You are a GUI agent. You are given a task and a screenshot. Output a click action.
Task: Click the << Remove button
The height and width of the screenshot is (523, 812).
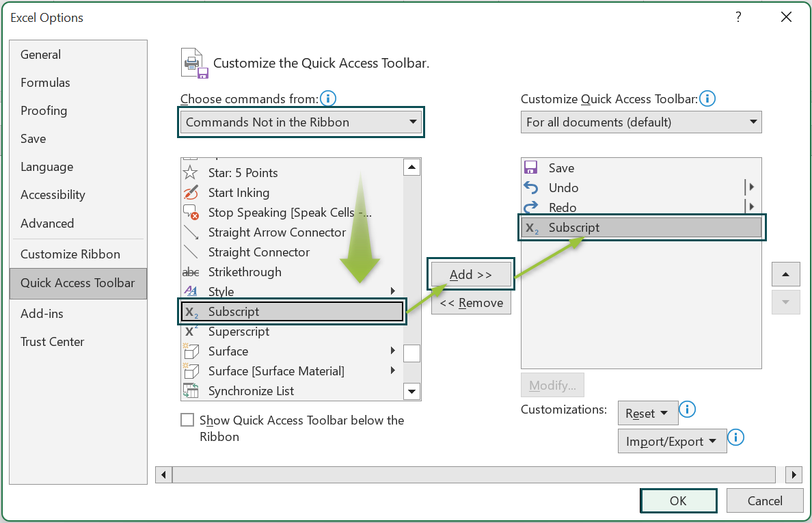click(471, 302)
